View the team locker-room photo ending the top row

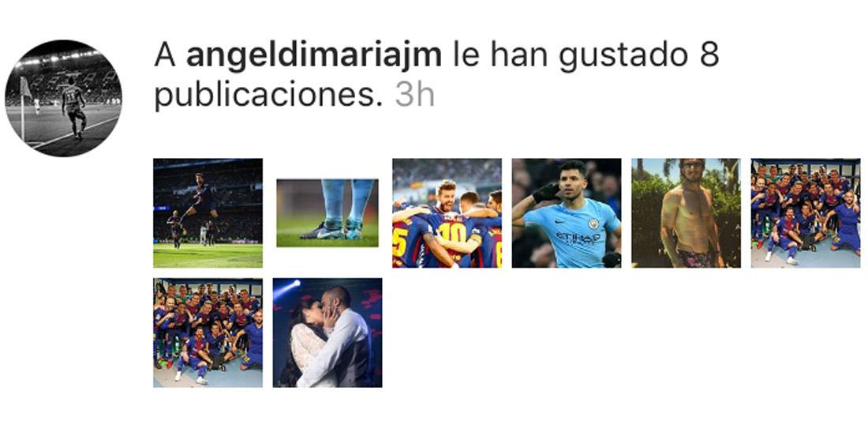point(806,213)
